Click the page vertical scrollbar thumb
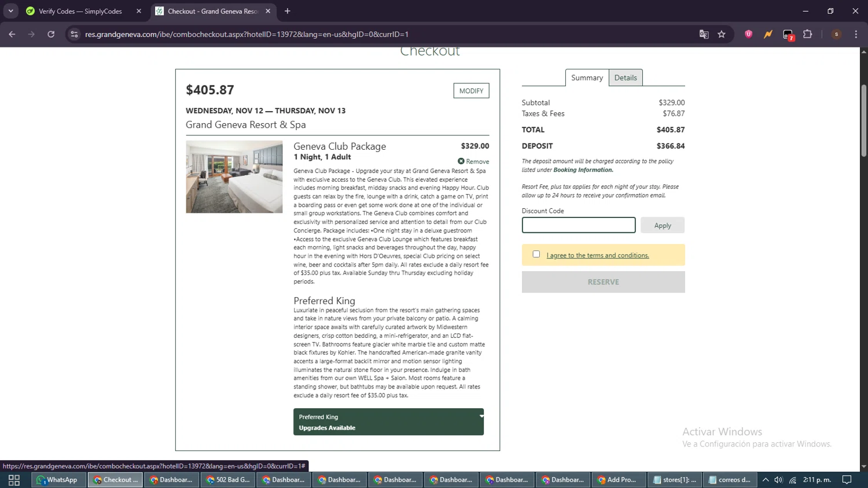The image size is (868, 488). 863,120
